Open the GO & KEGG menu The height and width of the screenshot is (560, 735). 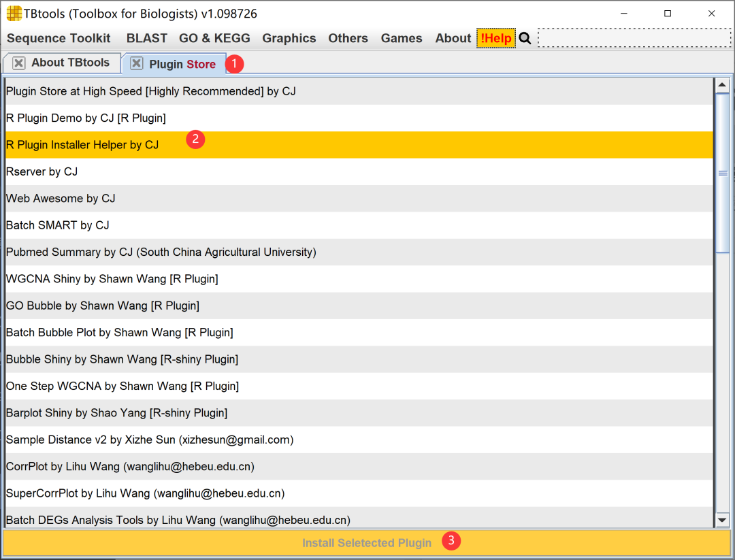214,38
